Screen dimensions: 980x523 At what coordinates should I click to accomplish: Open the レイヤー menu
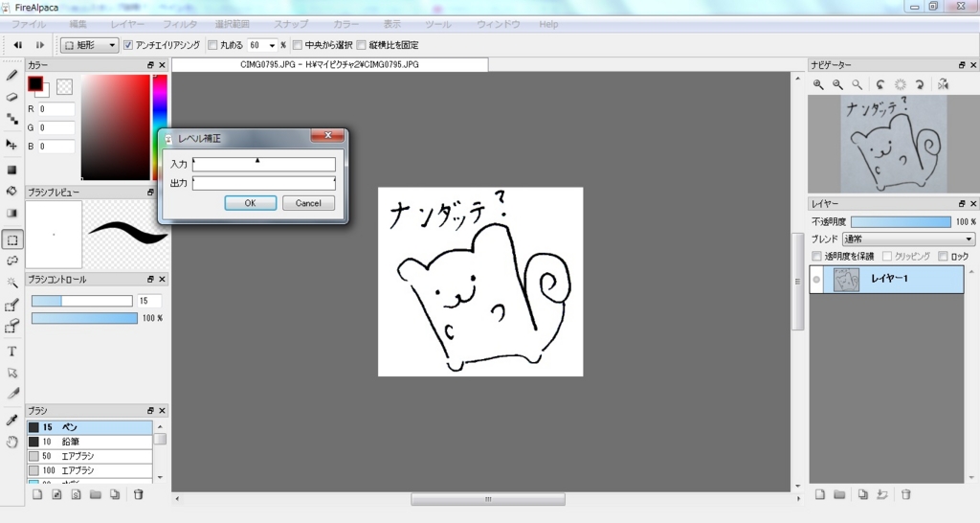(127, 24)
